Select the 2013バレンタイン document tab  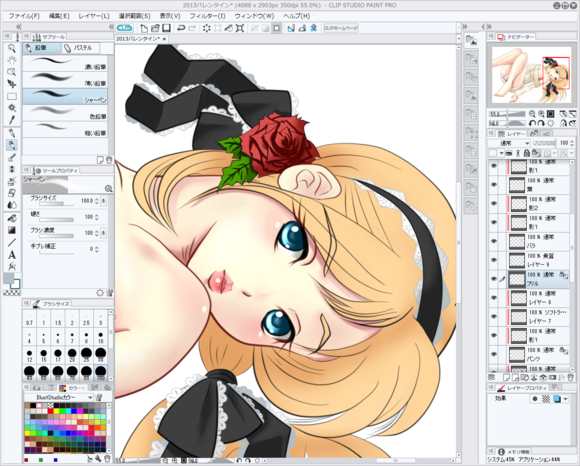141,39
